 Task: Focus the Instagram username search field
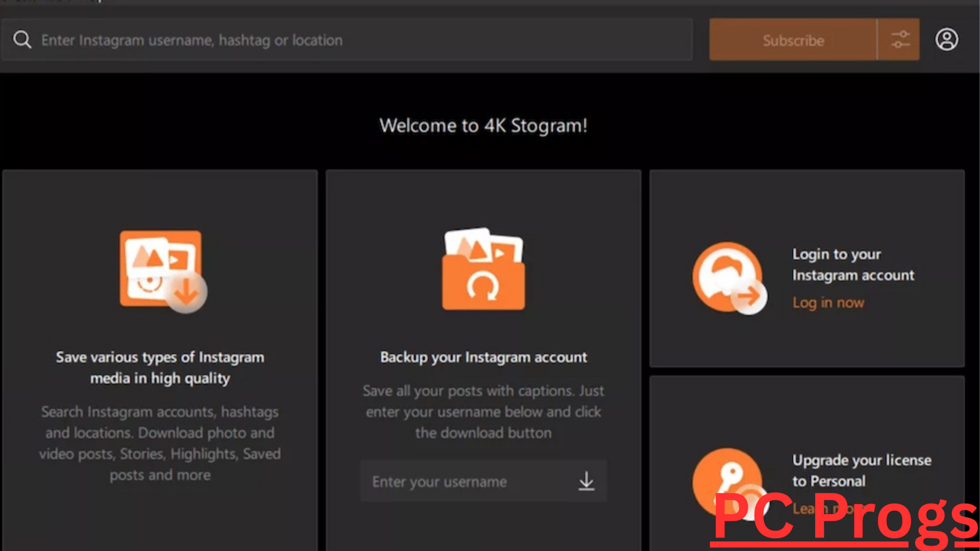pyautogui.click(x=347, y=40)
